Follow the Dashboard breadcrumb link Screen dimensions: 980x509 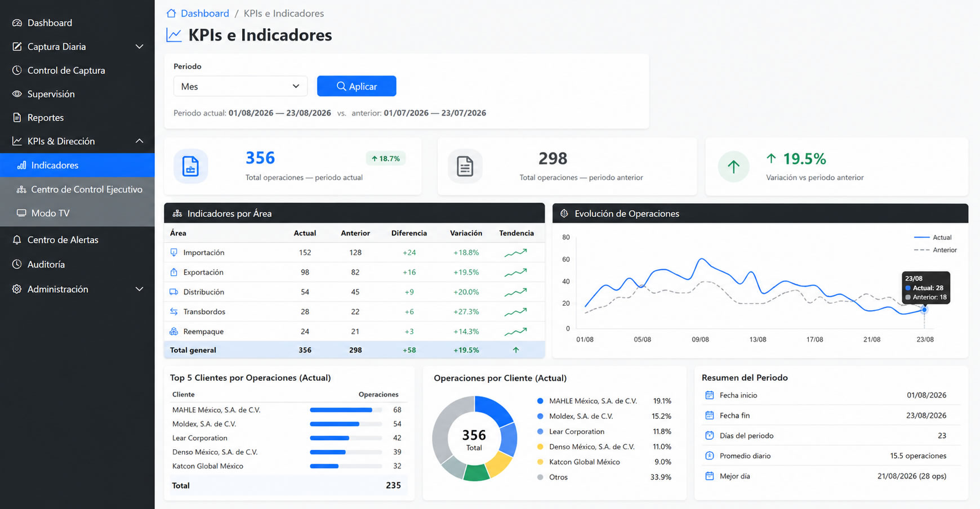pos(204,13)
